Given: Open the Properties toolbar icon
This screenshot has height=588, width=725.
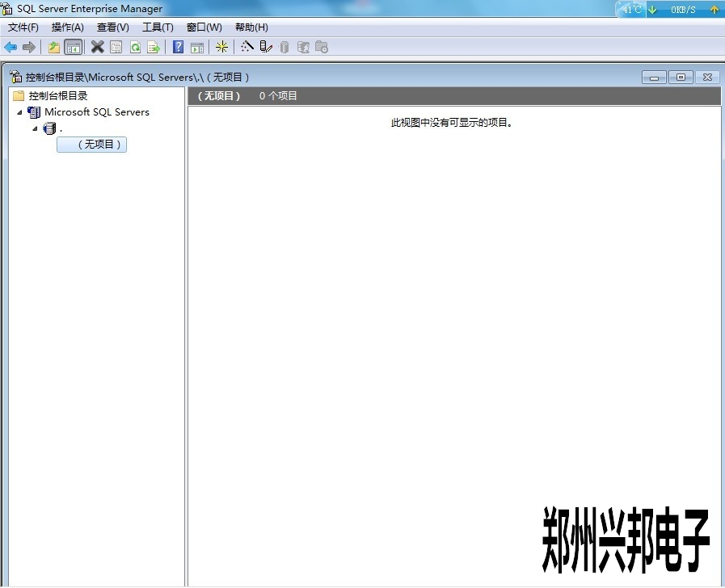Looking at the screenshot, I should (x=116, y=47).
